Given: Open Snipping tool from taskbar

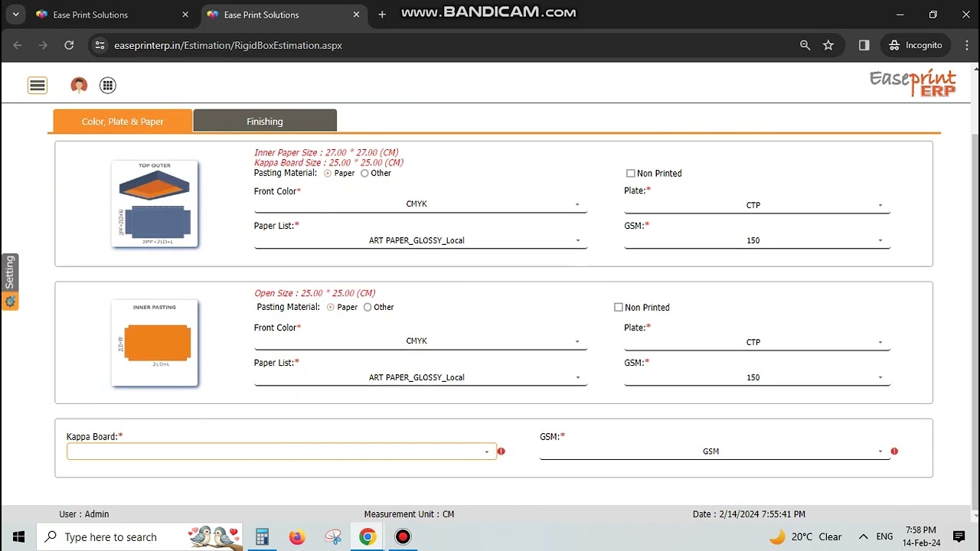Looking at the screenshot, I should tap(332, 536).
